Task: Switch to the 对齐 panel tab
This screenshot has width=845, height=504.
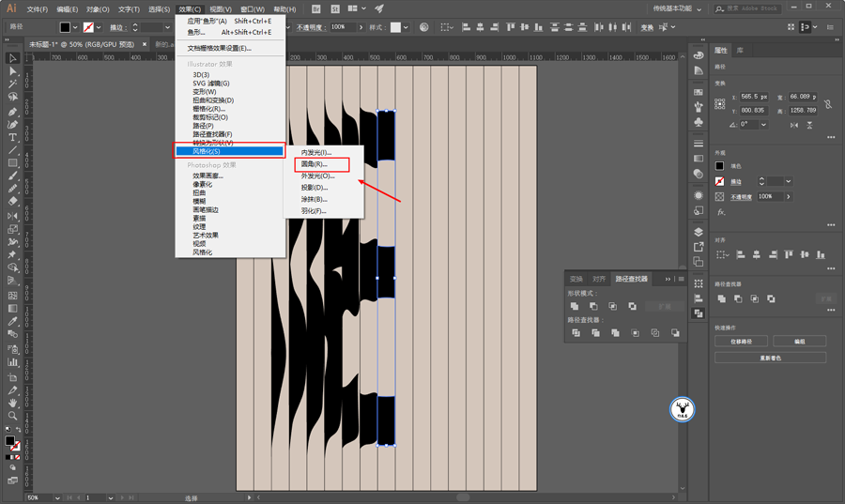Action: tap(599, 279)
